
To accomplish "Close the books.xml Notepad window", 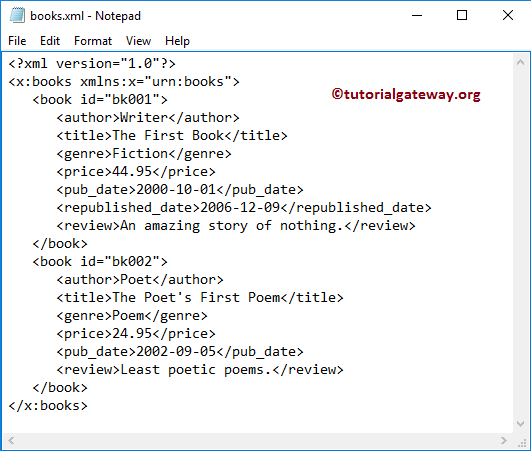I will tap(508, 15).
